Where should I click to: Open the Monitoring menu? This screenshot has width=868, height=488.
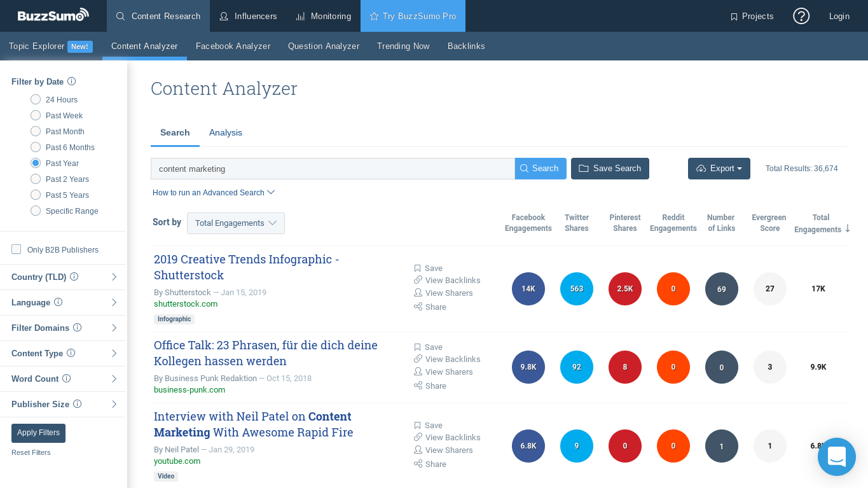point(324,16)
